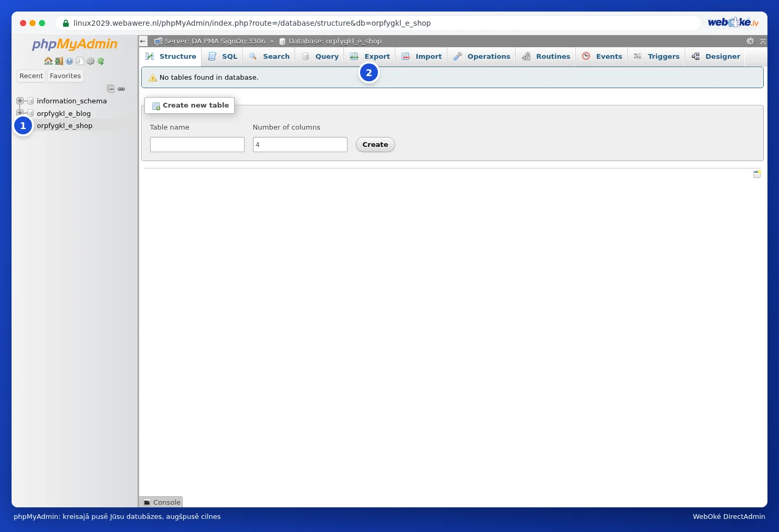Image resolution: width=779 pixels, height=532 pixels.
Task: Open the Query tab
Action: pyautogui.click(x=320, y=57)
